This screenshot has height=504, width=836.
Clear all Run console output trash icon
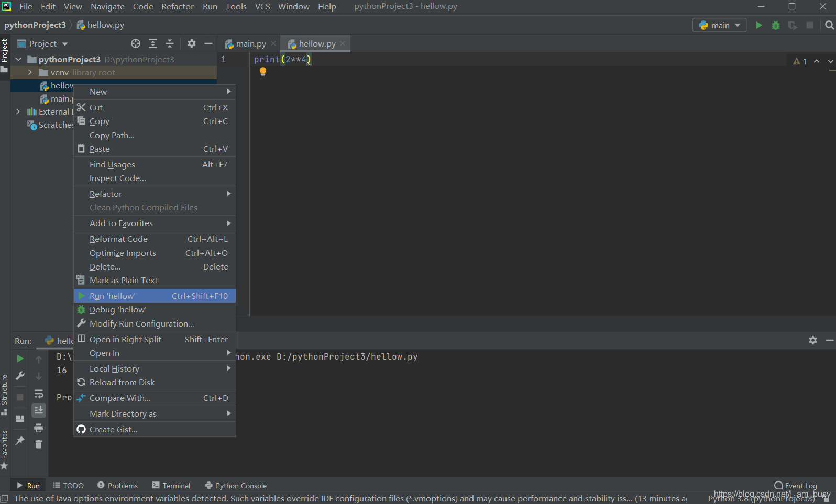click(39, 444)
